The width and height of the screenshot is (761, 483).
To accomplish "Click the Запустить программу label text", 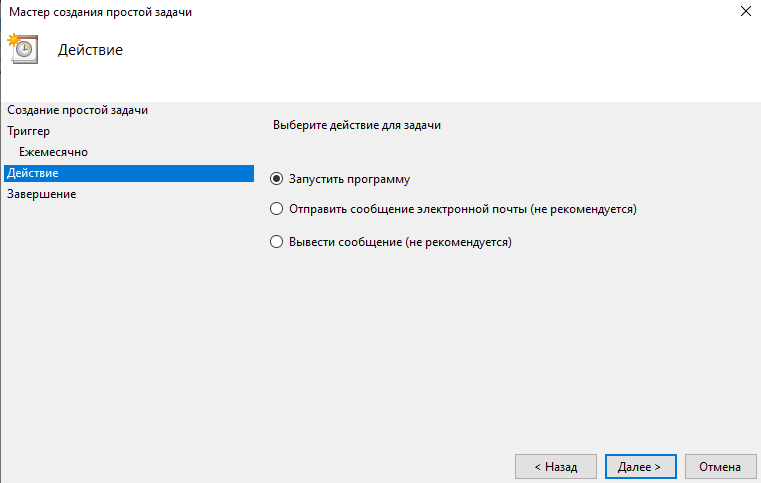I will tap(349, 179).
